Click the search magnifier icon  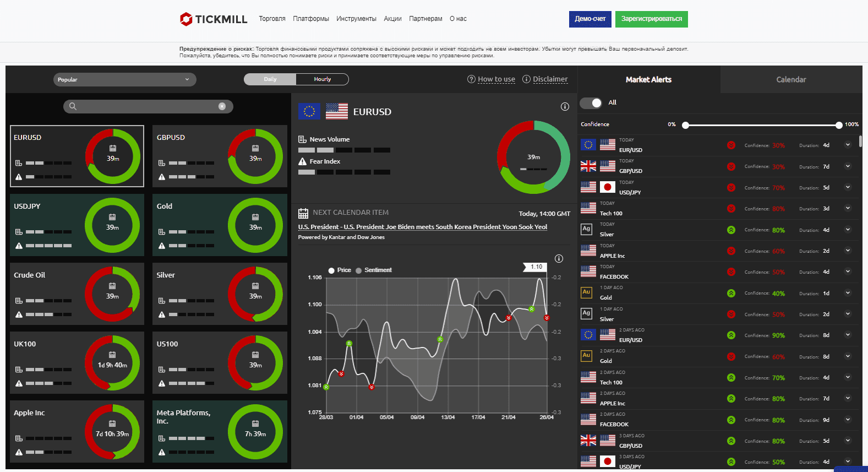click(73, 106)
